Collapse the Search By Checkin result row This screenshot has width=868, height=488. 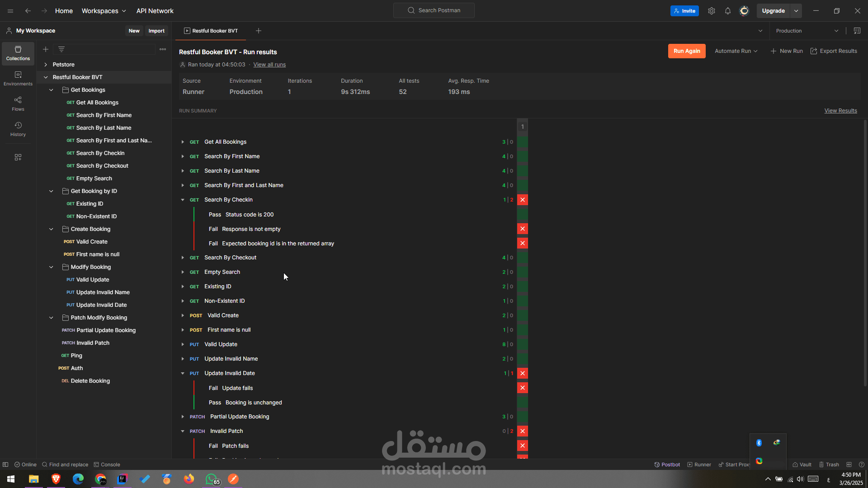coord(183,200)
